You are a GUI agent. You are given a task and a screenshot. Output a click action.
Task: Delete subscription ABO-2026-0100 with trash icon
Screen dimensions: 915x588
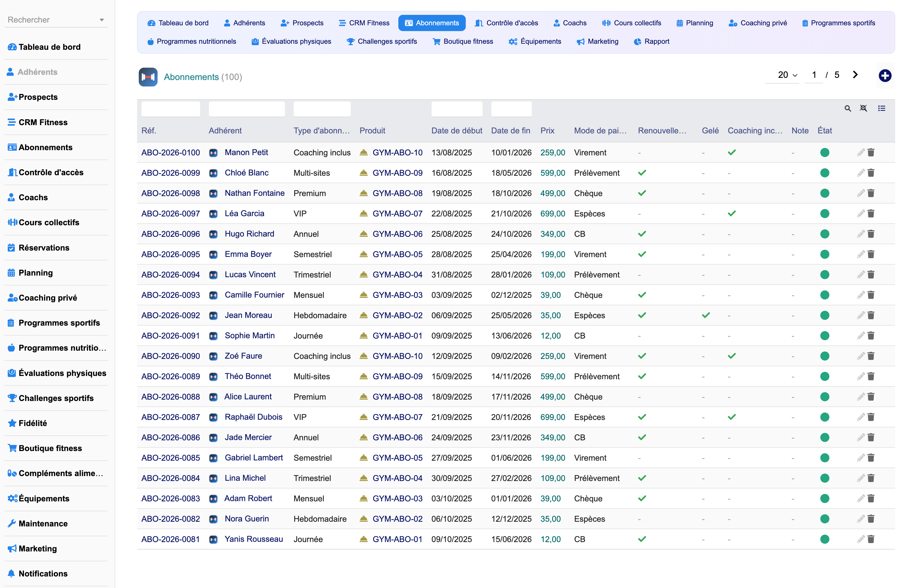tap(871, 152)
